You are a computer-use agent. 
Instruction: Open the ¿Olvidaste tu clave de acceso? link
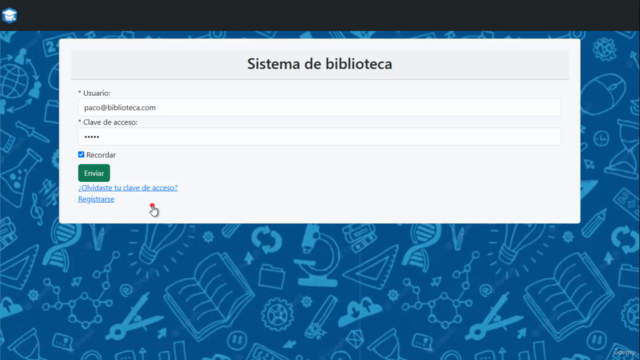tap(128, 188)
